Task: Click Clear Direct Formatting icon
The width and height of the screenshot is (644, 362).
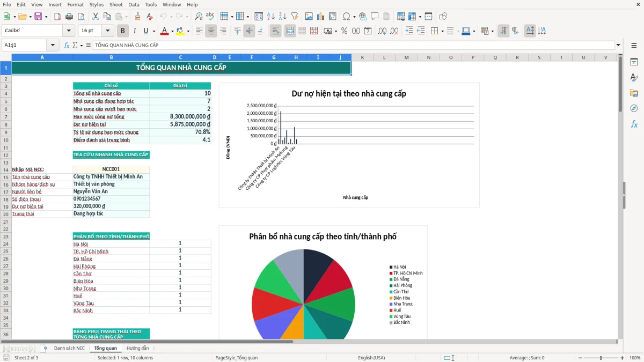Action: [x=149, y=17]
